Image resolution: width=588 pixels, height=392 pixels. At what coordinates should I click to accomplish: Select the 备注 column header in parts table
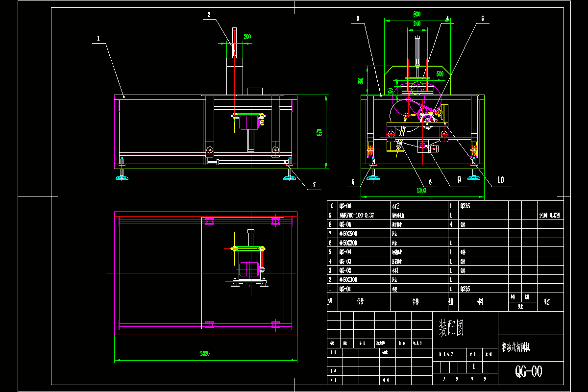547,302
